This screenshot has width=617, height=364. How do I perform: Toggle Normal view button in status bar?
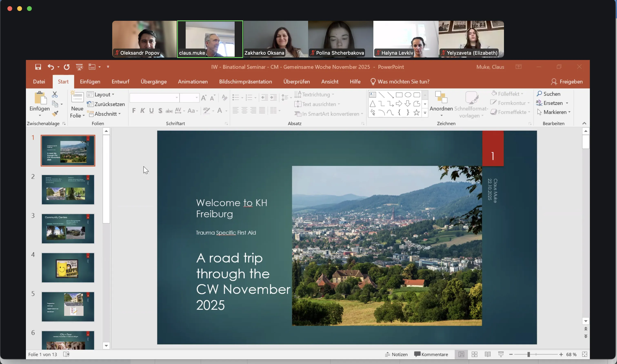461,354
